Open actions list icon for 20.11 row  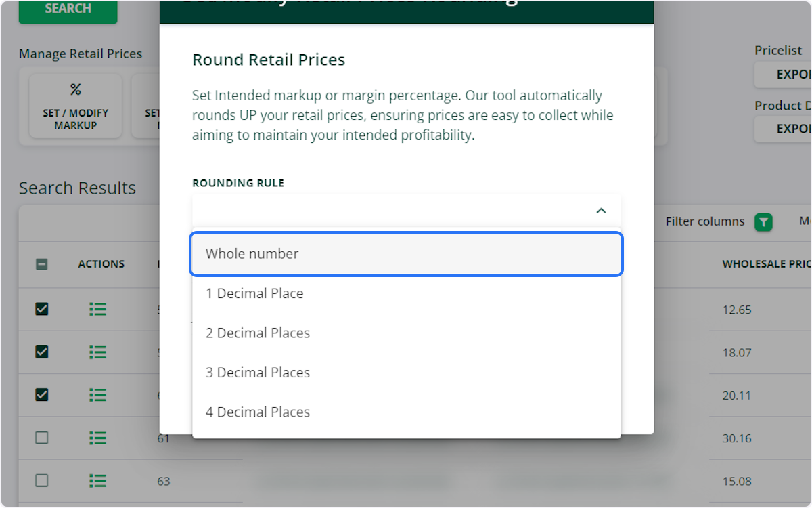[x=97, y=395]
